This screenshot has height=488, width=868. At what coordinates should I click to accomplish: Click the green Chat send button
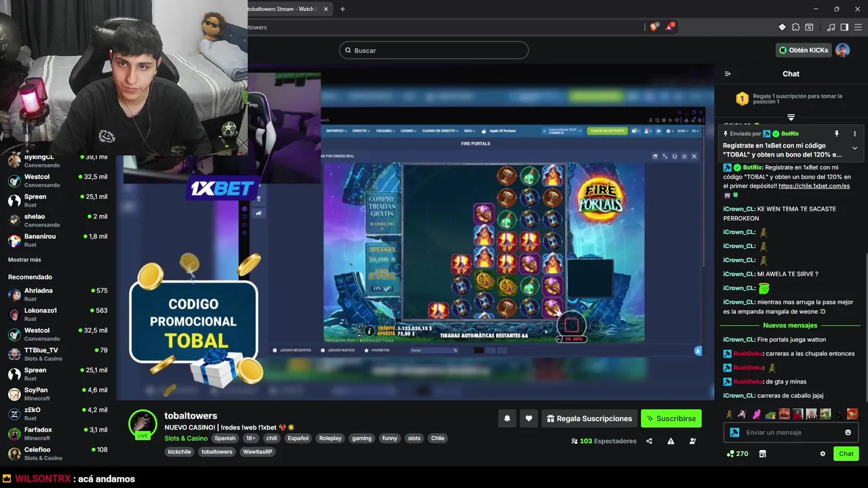(x=846, y=453)
